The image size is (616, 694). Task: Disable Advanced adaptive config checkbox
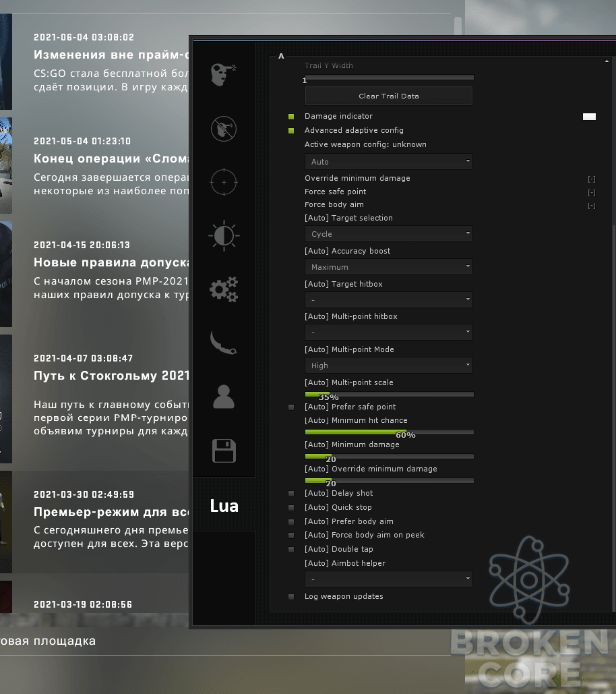tap(291, 131)
